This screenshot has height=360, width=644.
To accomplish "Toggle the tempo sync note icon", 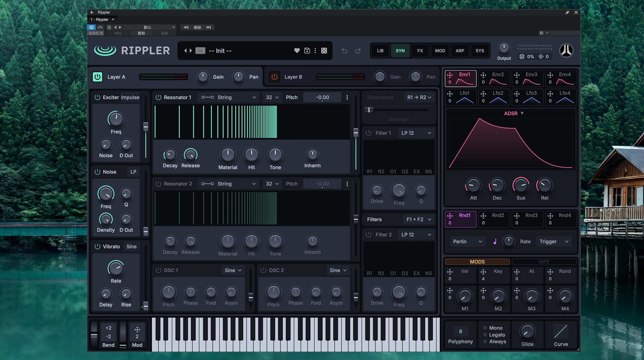I will click(x=495, y=241).
